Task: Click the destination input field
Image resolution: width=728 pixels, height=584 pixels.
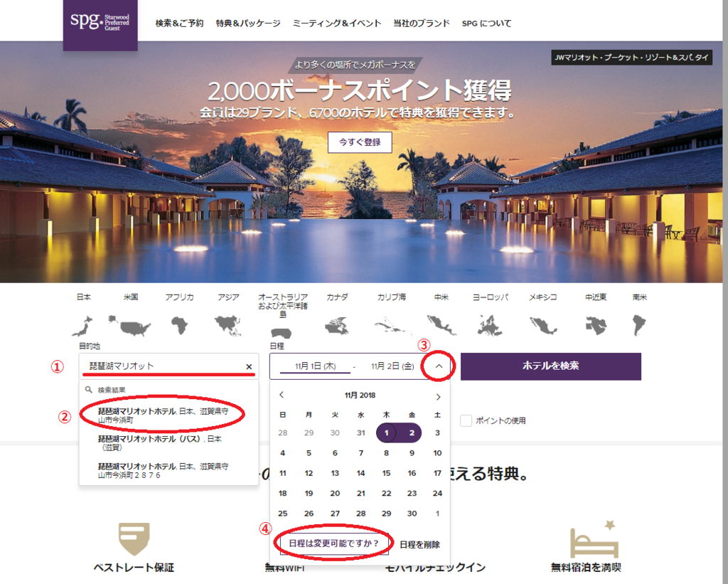Action: point(168,366)
